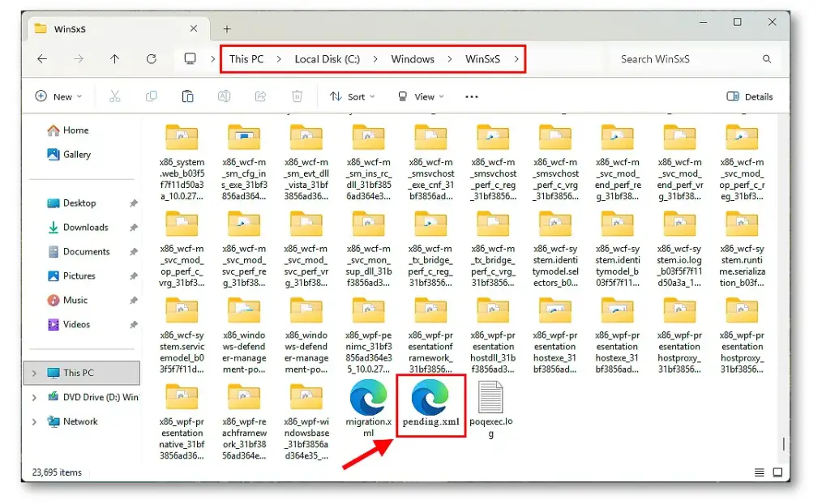Click the Rename icon in toolbar
Viewport: 822px width, 504px height.
click(224, 96)
